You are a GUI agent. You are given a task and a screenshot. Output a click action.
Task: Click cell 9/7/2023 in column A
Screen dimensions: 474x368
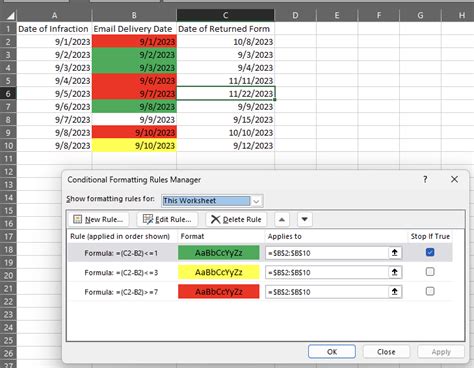point(54,120)
